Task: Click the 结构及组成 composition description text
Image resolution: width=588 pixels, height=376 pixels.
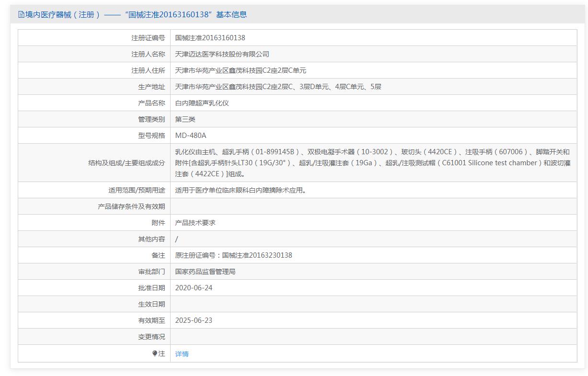Action: pyautogui.click(x=372, y=163)
